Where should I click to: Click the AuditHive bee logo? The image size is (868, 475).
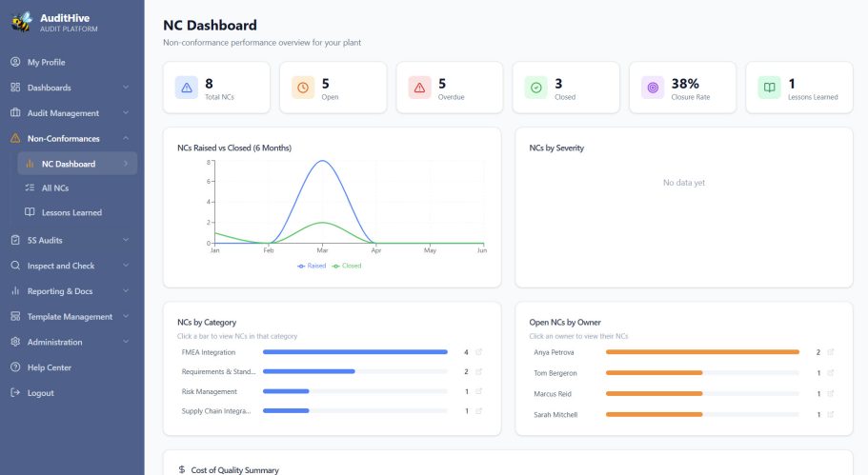tap(22, 22)
